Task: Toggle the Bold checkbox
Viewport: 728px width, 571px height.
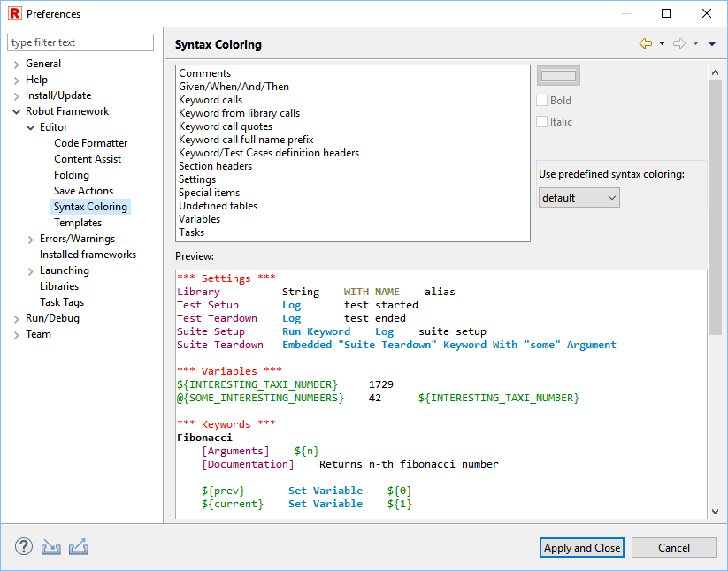Action: point(542,100)
